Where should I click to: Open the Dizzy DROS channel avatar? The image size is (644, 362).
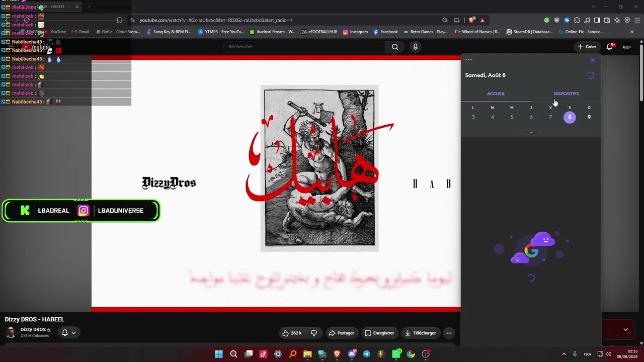pos(11,332)
